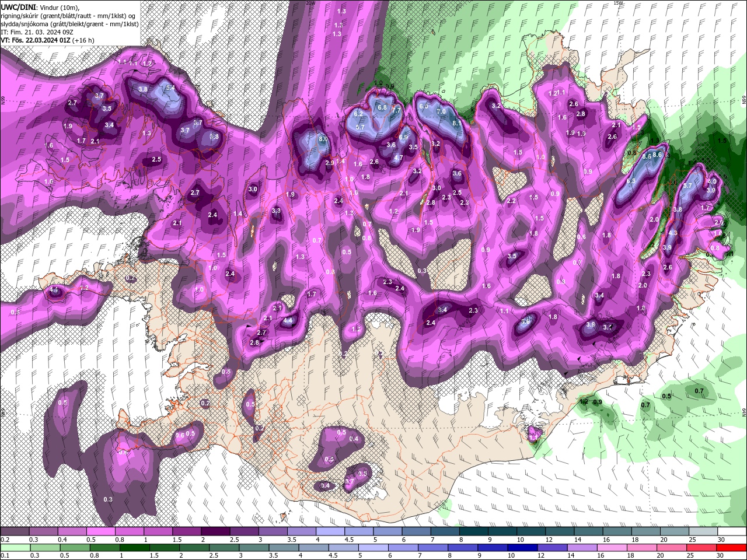Click the '6.9' precipitation value on the map
This screenshot has width=747, height=560.
click(403, 138)
